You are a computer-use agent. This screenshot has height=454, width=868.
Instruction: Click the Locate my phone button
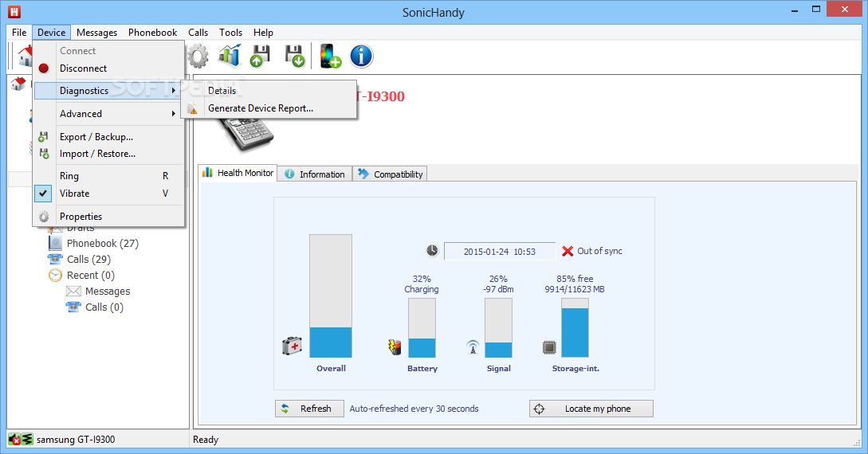591,409
